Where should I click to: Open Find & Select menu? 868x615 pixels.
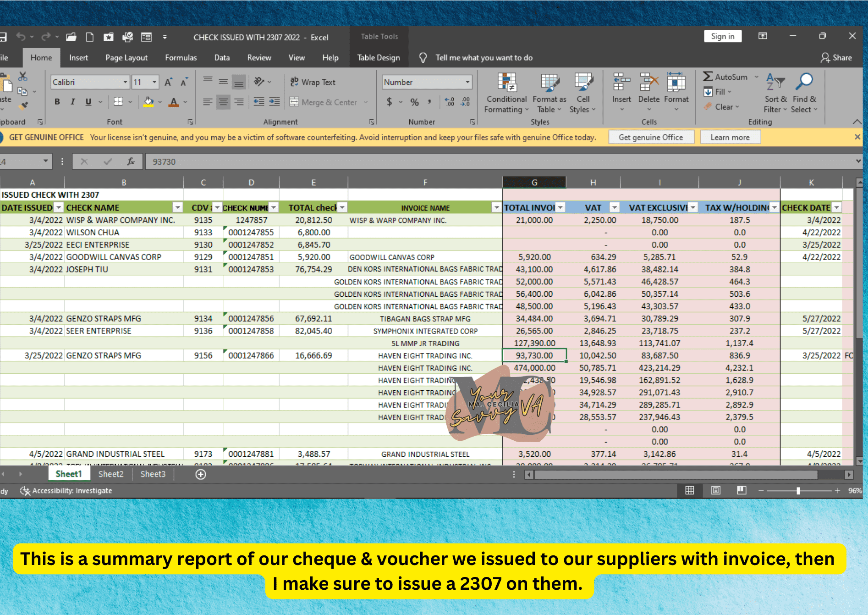coord(804,93)
